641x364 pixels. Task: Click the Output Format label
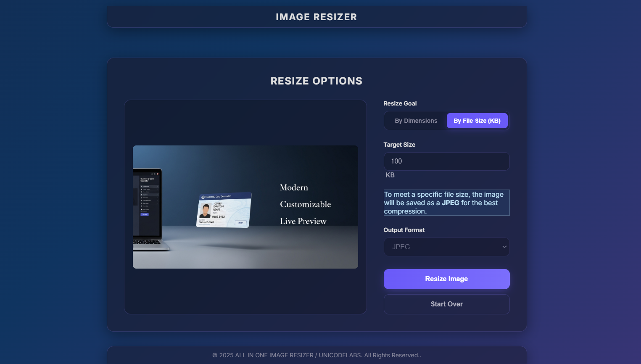404,230
